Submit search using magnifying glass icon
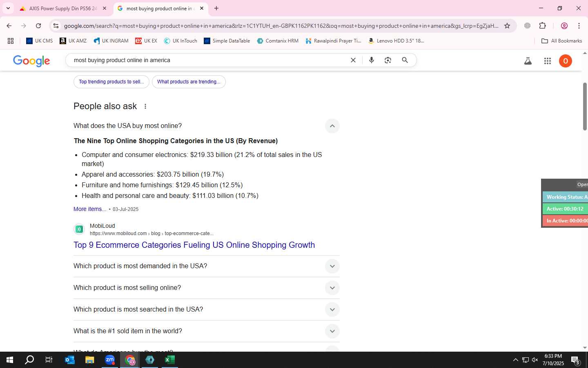This screenshot has height=368, width=588. 405,60
